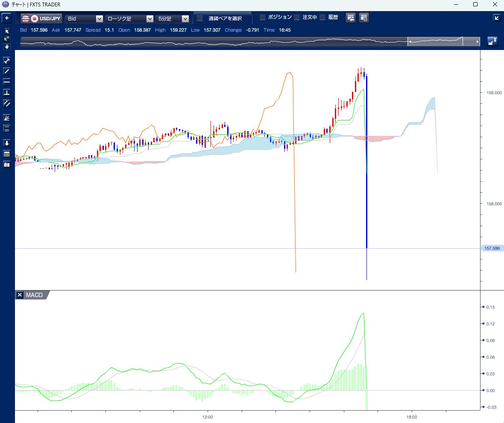Enable the ポジション checkbox
The height and width of the screenshot is (423, 504).
[x=262, y=17]
